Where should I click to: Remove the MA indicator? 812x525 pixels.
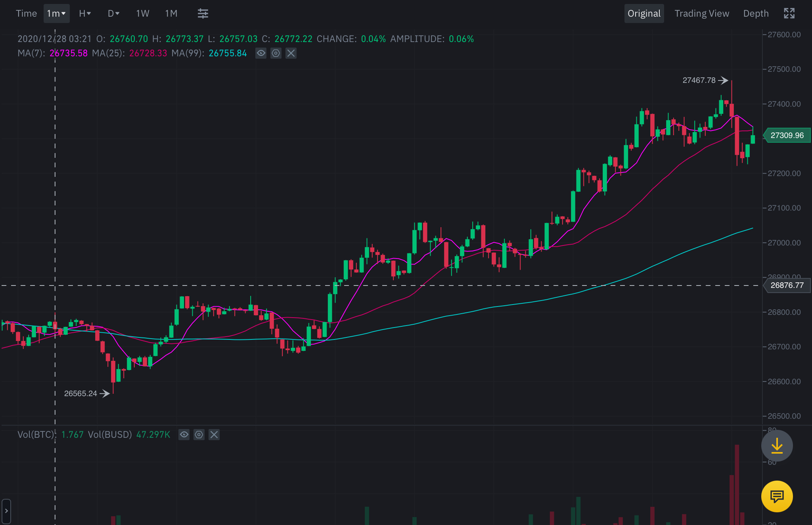coord(291,53)
